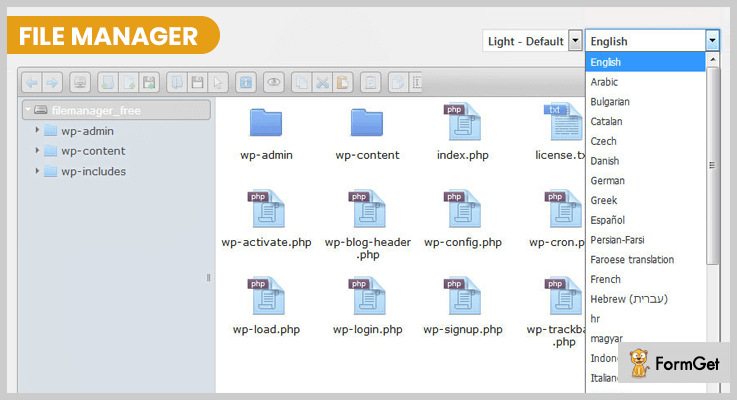737x400 pixels.
Task: Choose Catalan in the language list
Action: point(645,121)
